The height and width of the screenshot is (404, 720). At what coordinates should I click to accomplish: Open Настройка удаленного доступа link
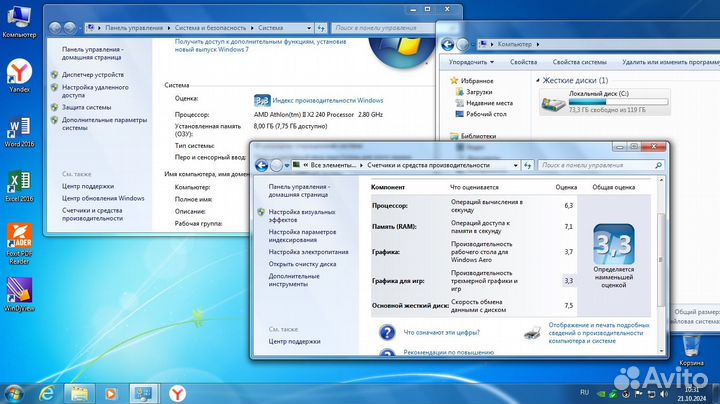tap(95, 91)
